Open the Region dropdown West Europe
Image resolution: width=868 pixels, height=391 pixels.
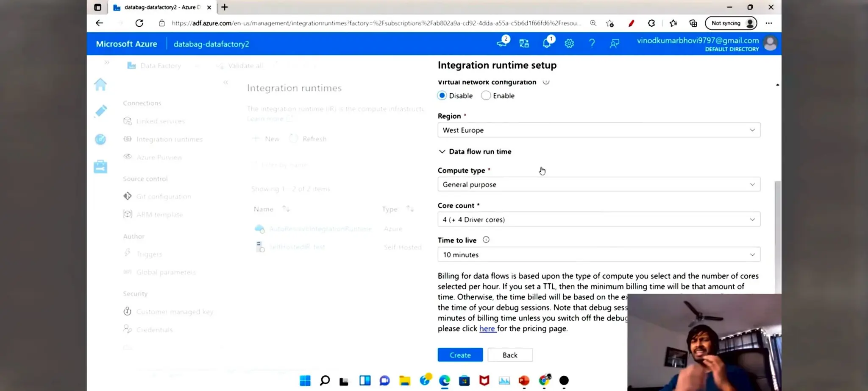(599, 130)
